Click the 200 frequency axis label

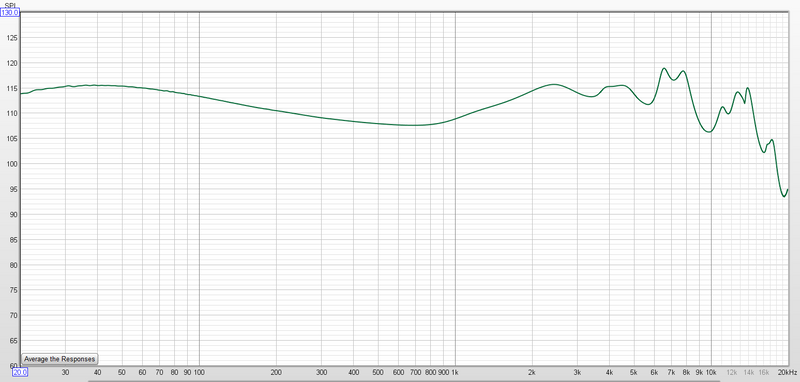[x=276, y=372]
